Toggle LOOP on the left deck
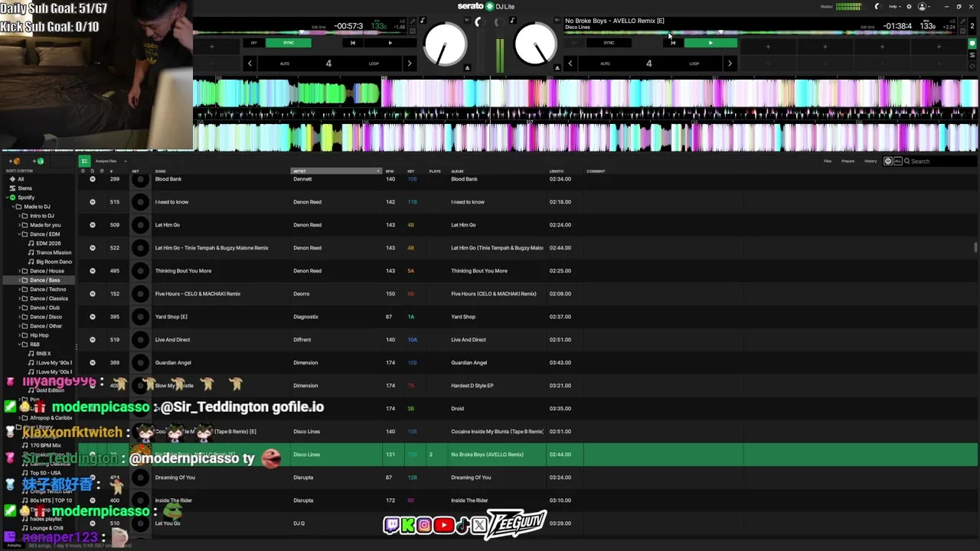Image resolution: width=980 pixels, height=551 pixels. [374, 64]
